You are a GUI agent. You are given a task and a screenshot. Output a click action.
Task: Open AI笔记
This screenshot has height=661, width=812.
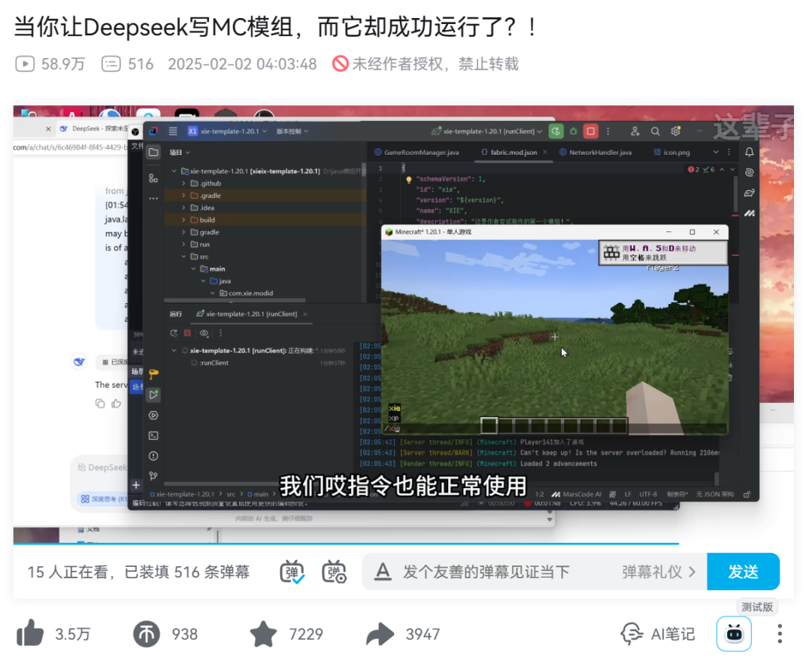658,633
